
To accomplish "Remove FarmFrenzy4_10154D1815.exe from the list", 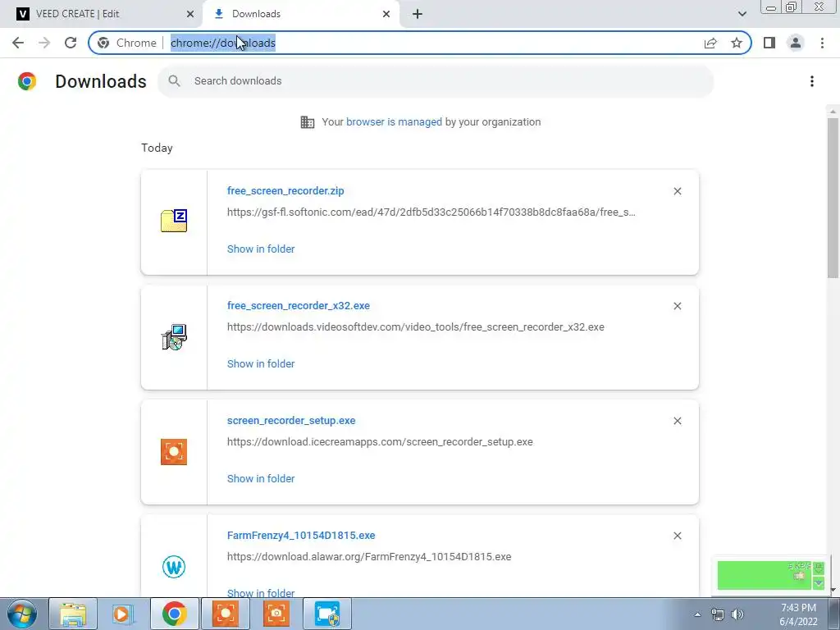I will 677,536.
